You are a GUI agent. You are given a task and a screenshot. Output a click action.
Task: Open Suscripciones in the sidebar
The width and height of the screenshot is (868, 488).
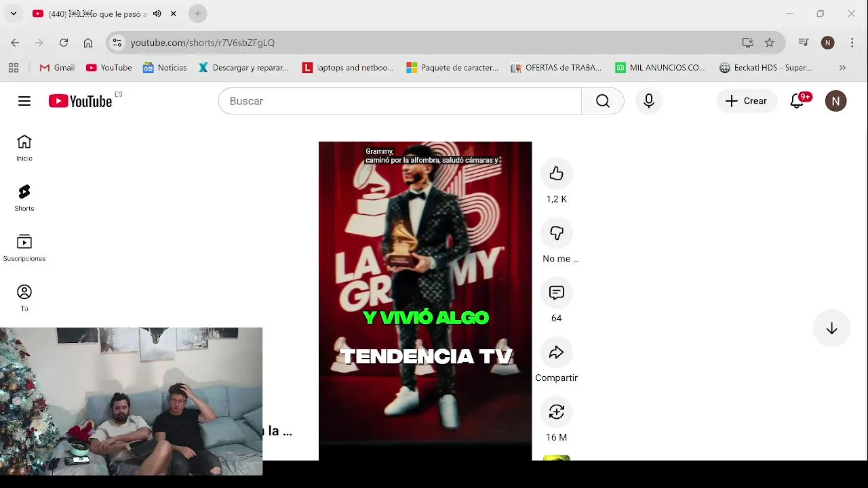[x=24, y=248]
